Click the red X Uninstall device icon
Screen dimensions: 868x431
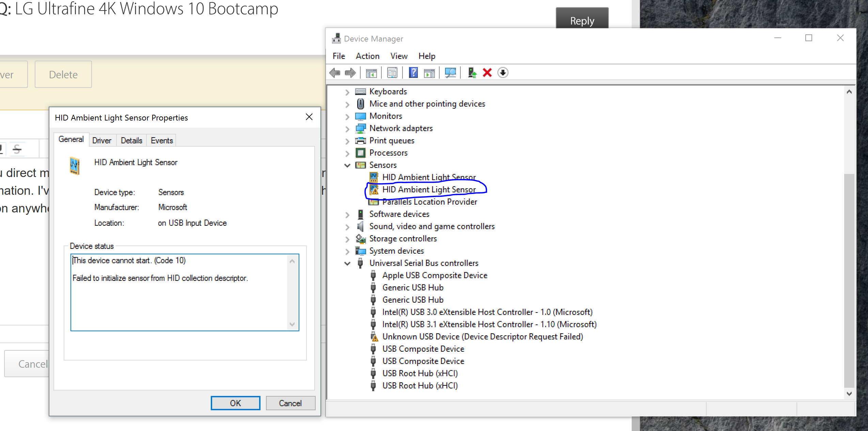click(487, 73)
